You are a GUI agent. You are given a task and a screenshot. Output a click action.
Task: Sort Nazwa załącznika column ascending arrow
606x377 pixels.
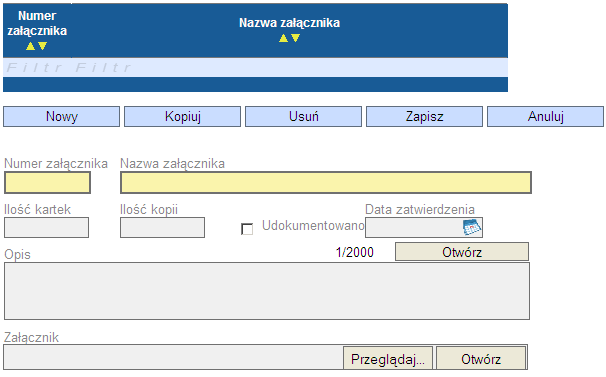click(283, 38)
